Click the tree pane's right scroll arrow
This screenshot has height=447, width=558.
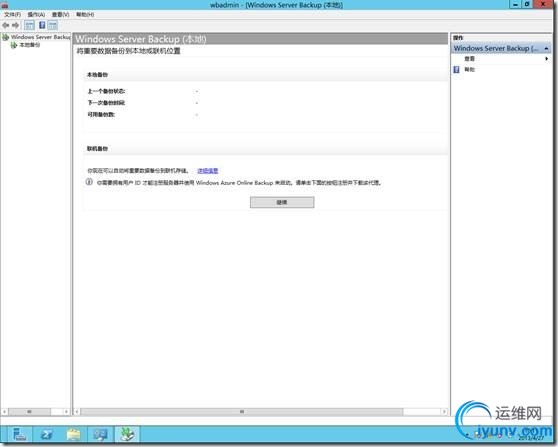pyautogui.click(x=67, y=412)
